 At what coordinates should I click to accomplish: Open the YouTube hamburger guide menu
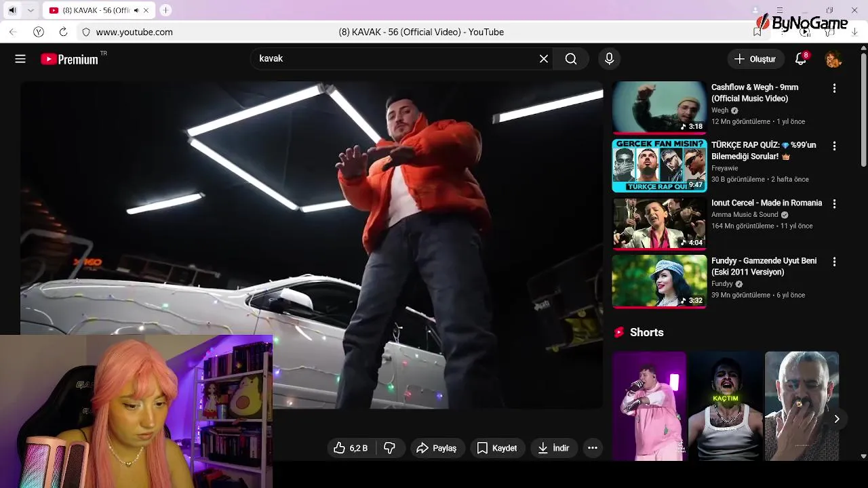pyautogui.click(x=20, y=59)
